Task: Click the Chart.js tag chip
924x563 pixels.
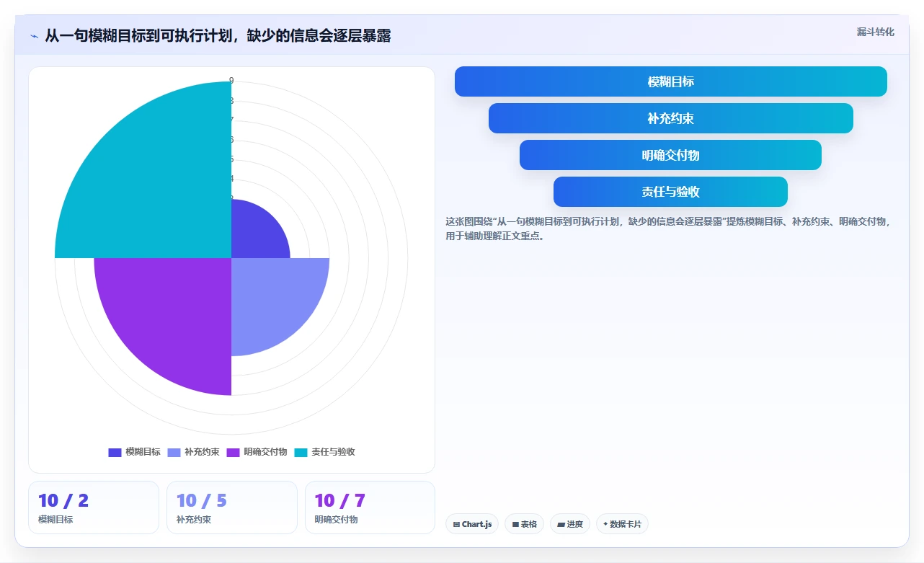Action: point(472,524)
